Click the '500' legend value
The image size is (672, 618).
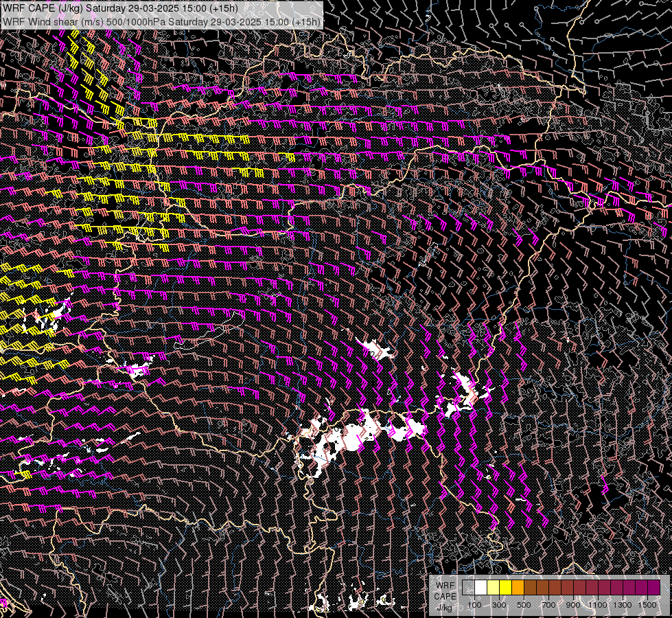(524, 605)
